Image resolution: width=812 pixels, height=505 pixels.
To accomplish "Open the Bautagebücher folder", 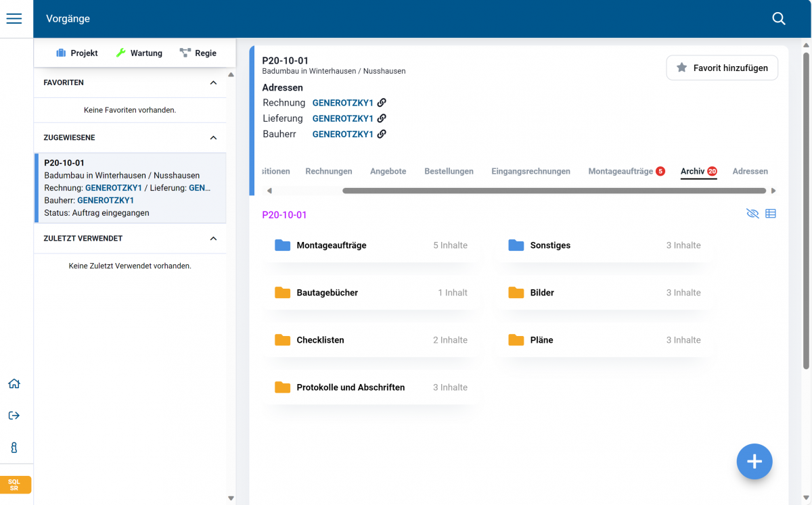I will click(x=371, y=293).
